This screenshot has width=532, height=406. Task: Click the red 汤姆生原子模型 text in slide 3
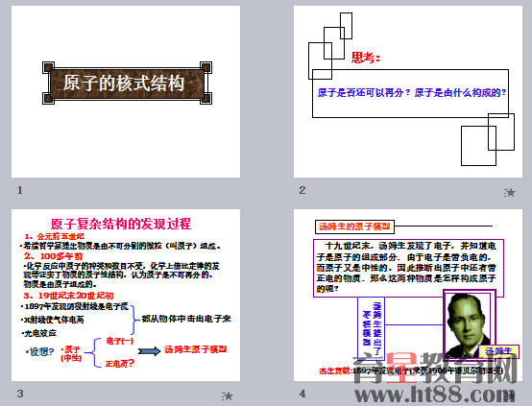[196, 349]
